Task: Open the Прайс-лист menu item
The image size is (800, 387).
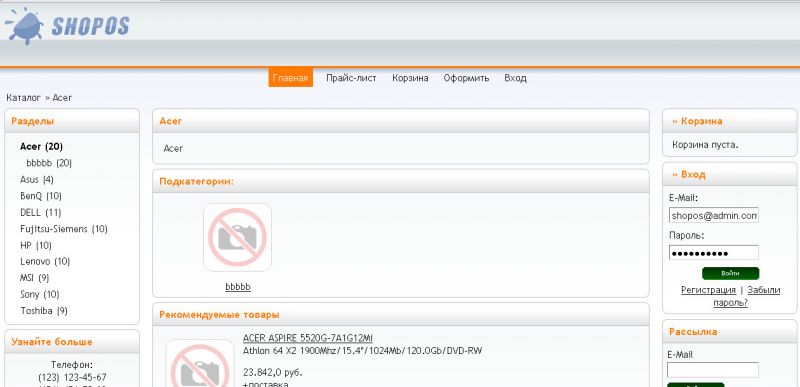Action: coord(351,78)
